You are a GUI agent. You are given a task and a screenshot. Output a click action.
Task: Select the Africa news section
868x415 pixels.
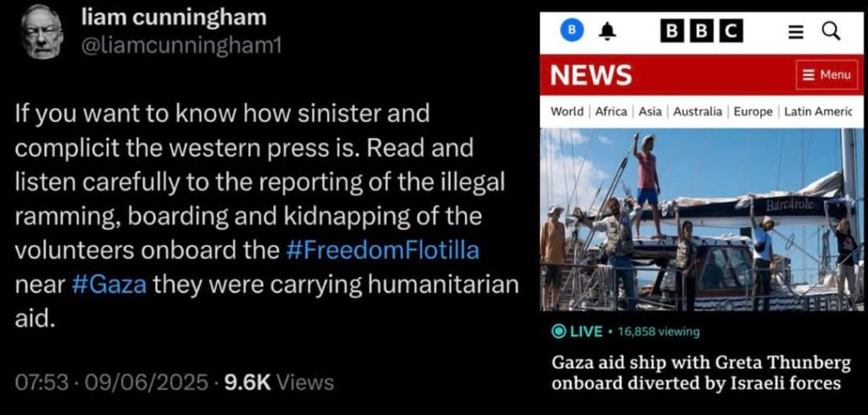[611, 111]
